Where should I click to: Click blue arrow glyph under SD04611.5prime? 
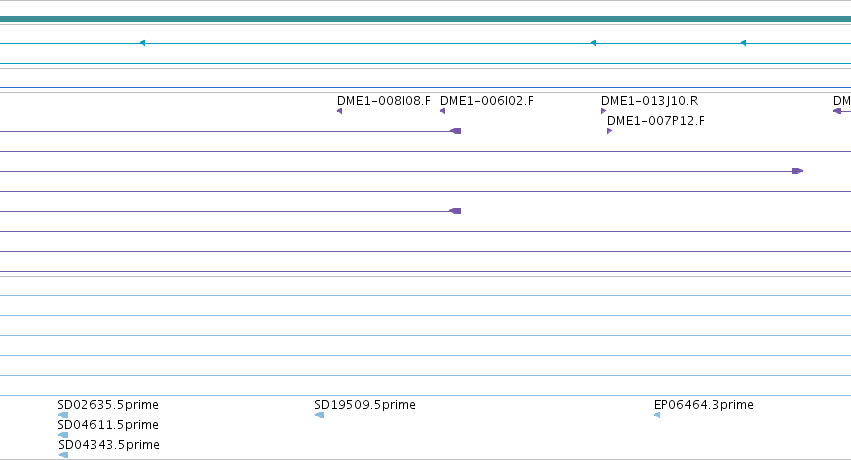(x=63, y=435)
